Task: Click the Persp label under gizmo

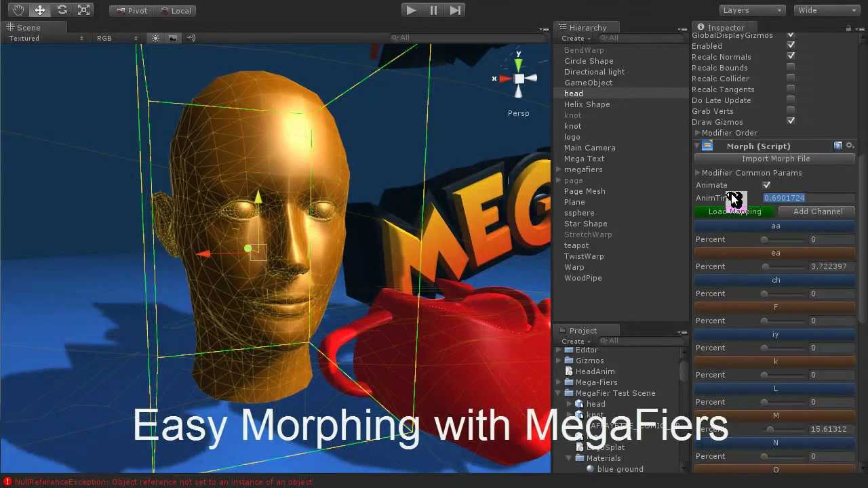Action: tap(518, 113)
